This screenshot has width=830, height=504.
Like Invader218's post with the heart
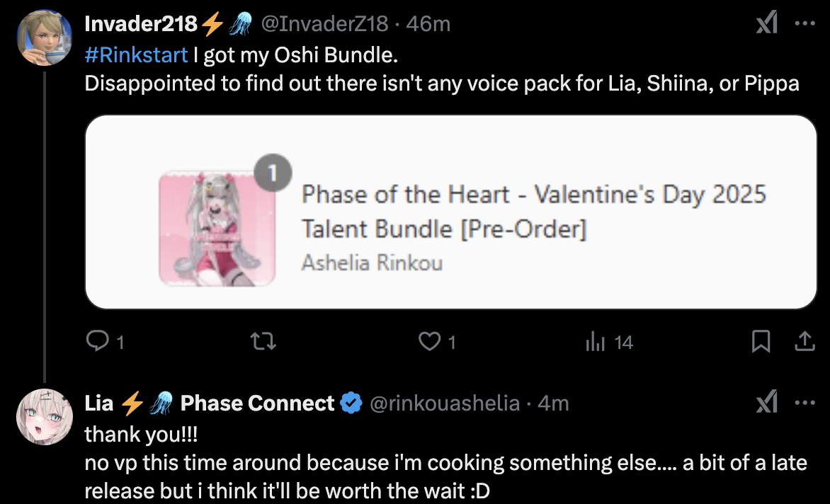pos(429,343)
